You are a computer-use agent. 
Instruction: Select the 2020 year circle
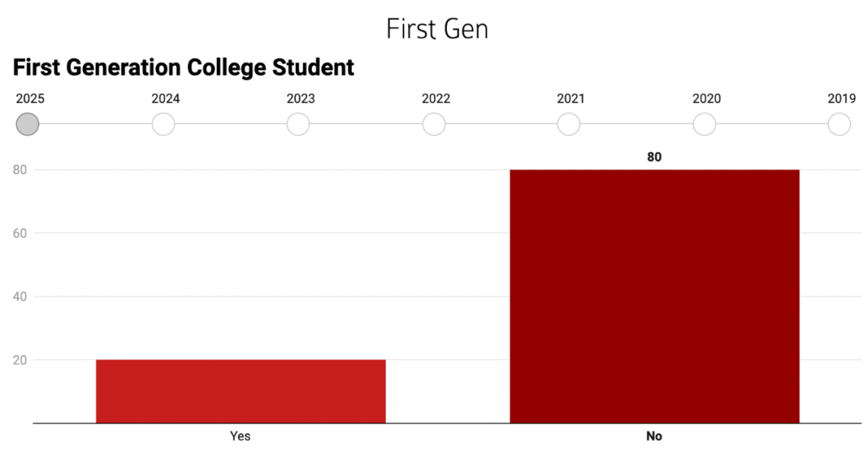point(705,125)
